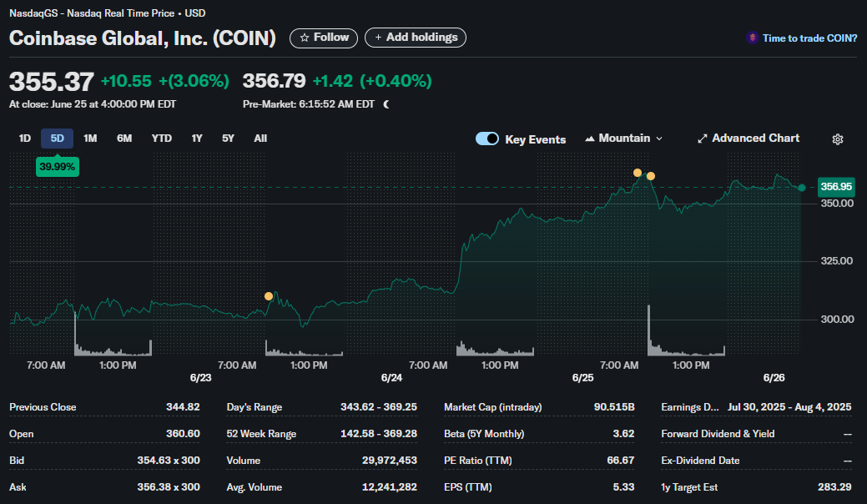This screenshot has width=867, height=504.
Task: Click the Ex-Dividend Date label
Action: click(x=701, y=461)
